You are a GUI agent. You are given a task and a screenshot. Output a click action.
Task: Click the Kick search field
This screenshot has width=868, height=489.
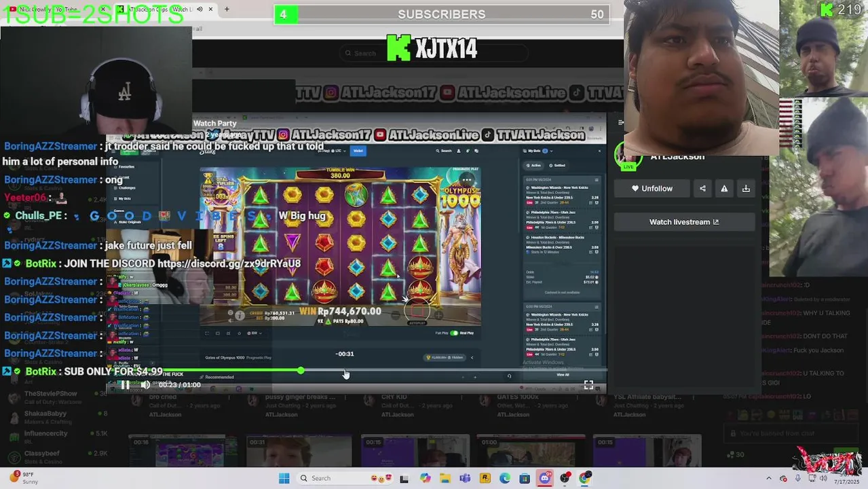434,53
